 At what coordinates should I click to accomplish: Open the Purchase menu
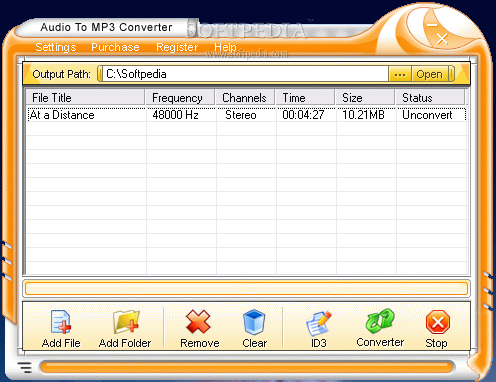tap(115, 47)
